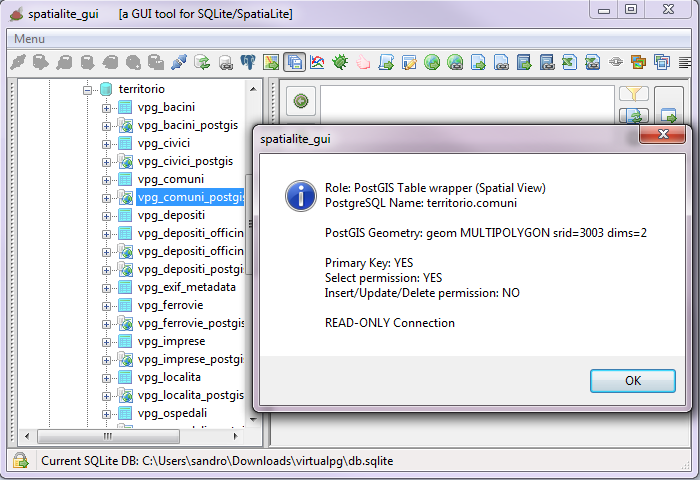Select vpg_depositi_postgis in the tree
The height and width of the screenshot is (480, 700).
pyautogui.click(x=191, y=269)
